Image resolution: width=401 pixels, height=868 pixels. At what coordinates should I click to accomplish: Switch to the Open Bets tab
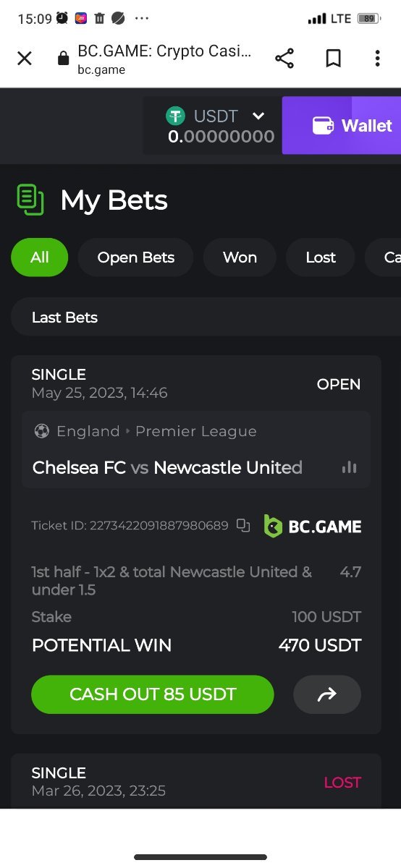click(x=136, y=258)
